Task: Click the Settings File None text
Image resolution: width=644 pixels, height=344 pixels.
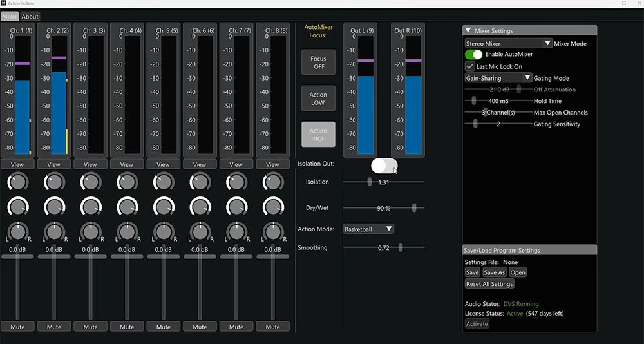Action: pos(491,262)
